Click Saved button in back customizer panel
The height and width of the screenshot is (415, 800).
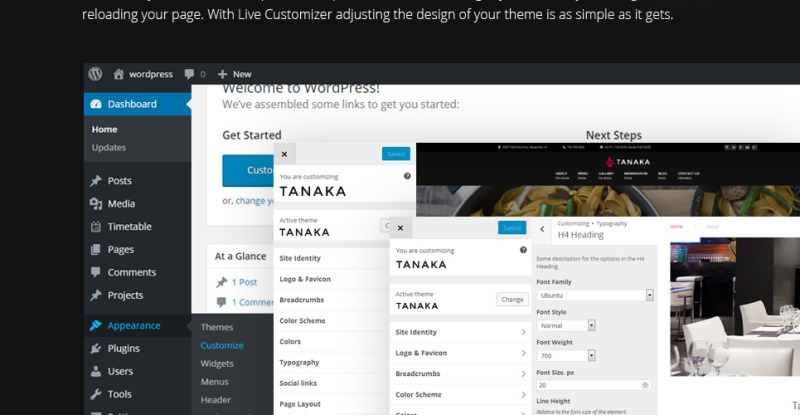click(396, 154)
